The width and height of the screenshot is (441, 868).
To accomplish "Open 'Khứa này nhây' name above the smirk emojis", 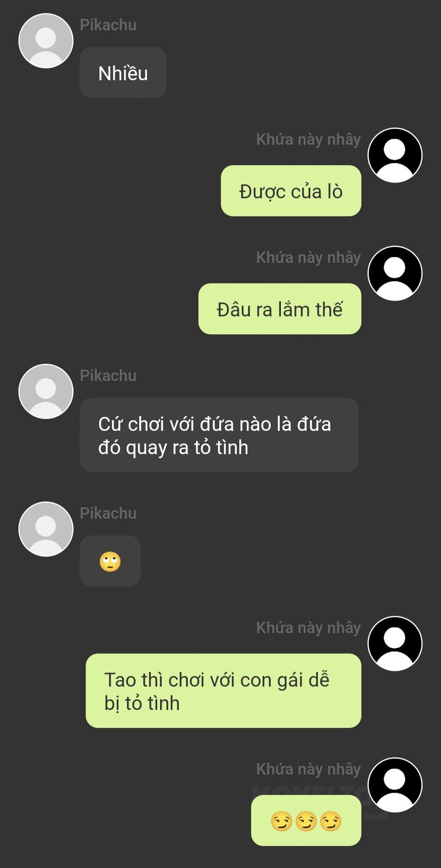I will [309, 769].
